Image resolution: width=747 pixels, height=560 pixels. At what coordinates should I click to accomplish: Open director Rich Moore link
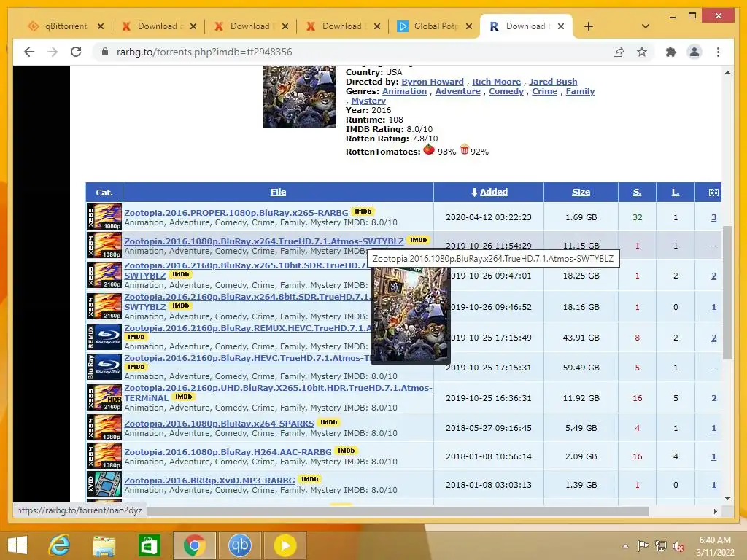point(496,82)
